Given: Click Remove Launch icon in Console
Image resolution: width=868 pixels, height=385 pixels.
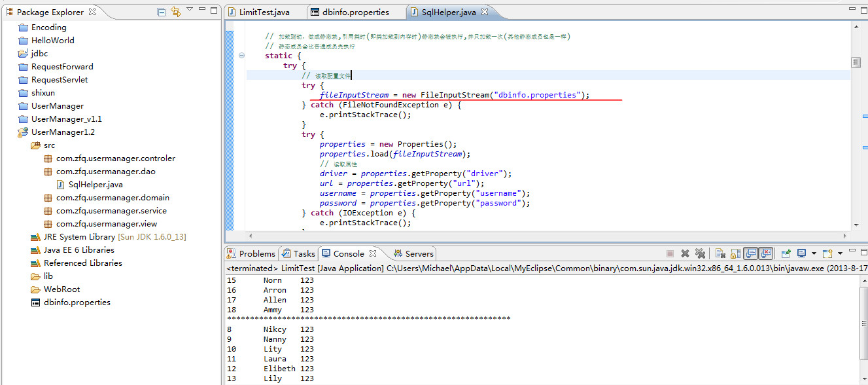Looking at the screenshot, I should click(x=685, y=253).
